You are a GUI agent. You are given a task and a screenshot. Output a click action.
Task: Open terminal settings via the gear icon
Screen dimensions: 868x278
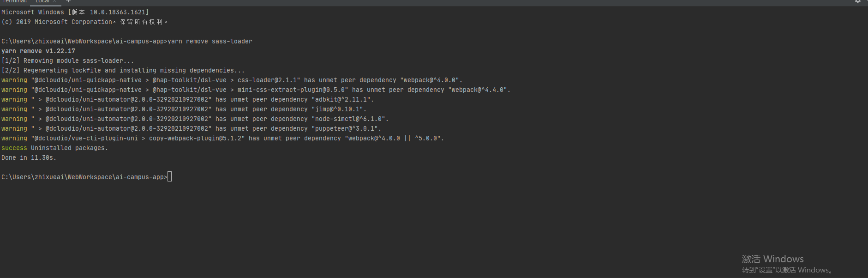point(858,2)
